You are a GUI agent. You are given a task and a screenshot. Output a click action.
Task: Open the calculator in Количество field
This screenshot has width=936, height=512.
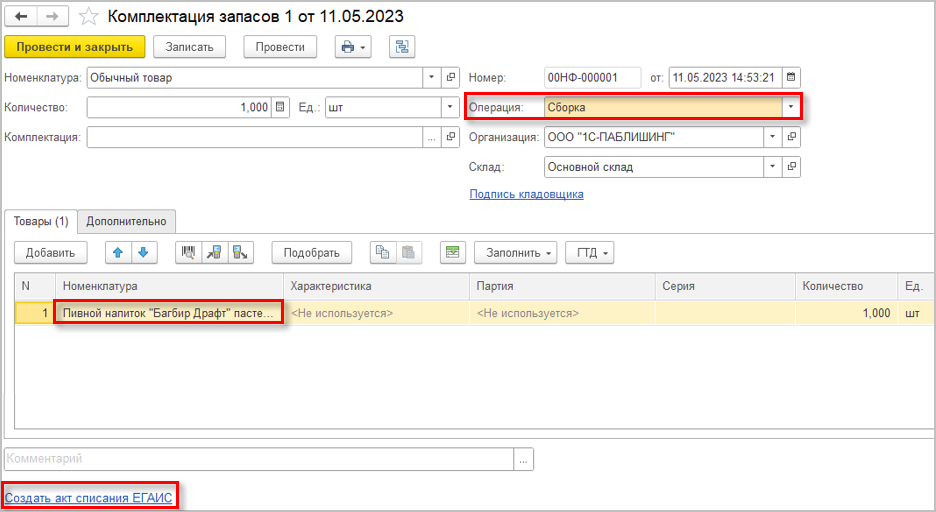(280, 107)
